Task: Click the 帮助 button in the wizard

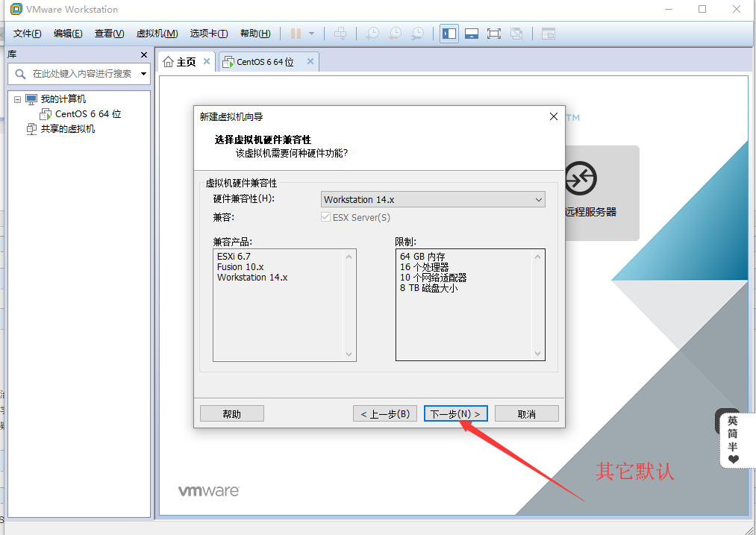Action: point(232,413)
